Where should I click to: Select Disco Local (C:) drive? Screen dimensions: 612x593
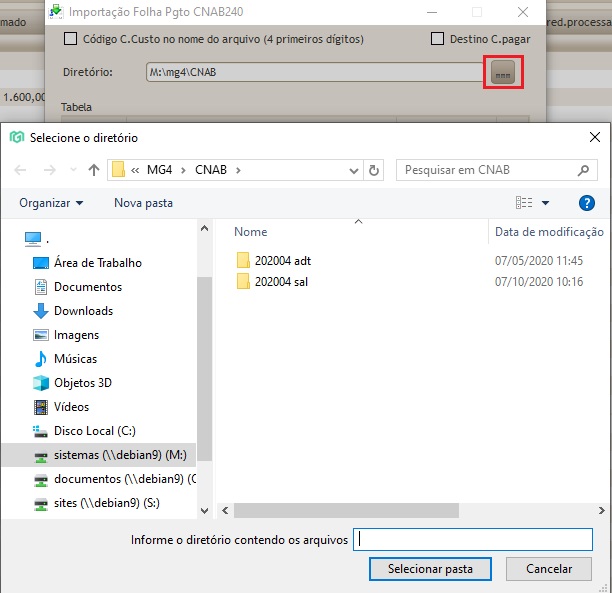(x=94, y=431)
